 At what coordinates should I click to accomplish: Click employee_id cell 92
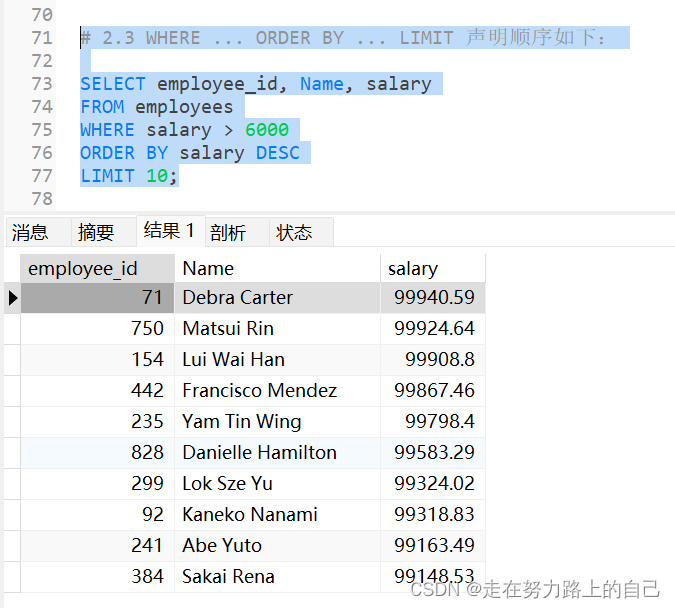[x=97, y=515]
